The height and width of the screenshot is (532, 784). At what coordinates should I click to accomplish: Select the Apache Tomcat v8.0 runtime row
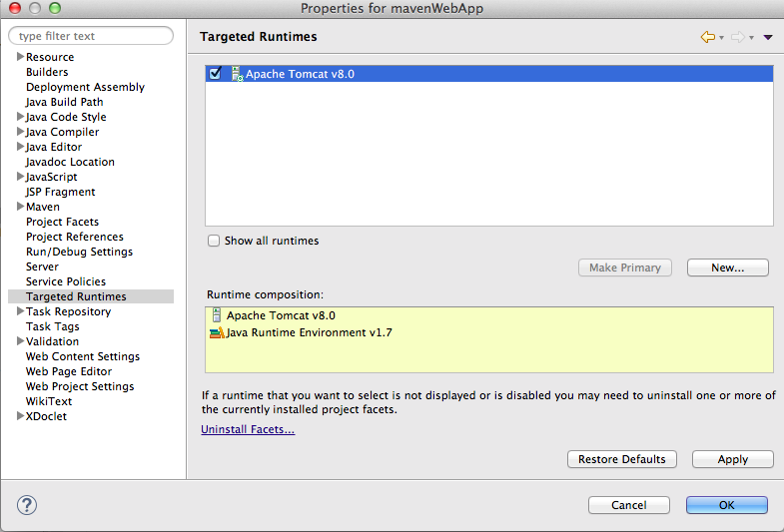(489, 74)
